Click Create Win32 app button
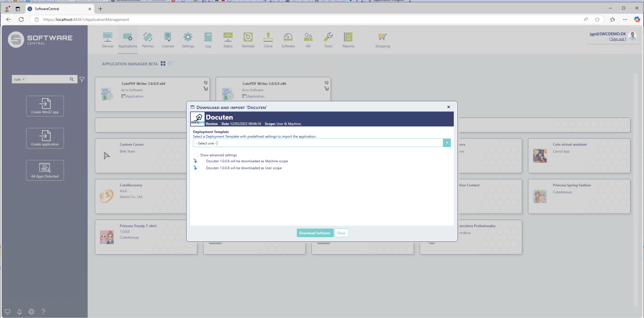This screenshot has width=644, height=318. pos(45,106)
